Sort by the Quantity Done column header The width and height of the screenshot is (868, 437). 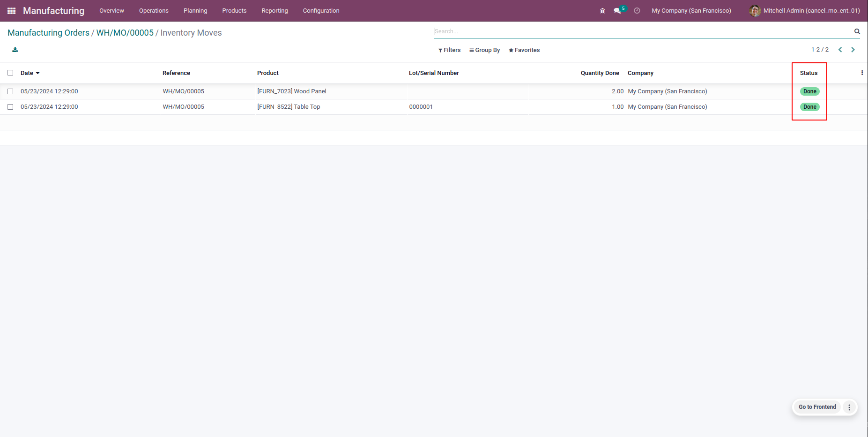coord(600,73)
